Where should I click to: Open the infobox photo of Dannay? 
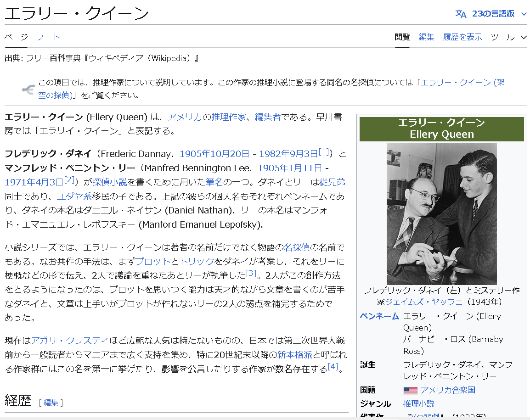click(441, 213)
